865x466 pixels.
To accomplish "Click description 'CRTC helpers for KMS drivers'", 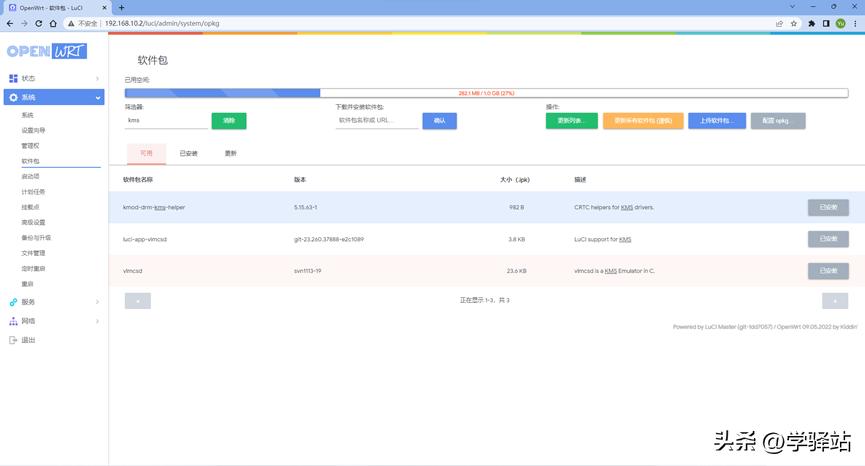I will coord(614,207).
